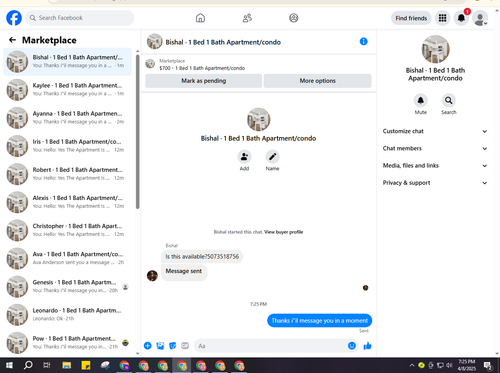Open the emoji picker icon
The image size is (500, 373).
click(352, 346)
